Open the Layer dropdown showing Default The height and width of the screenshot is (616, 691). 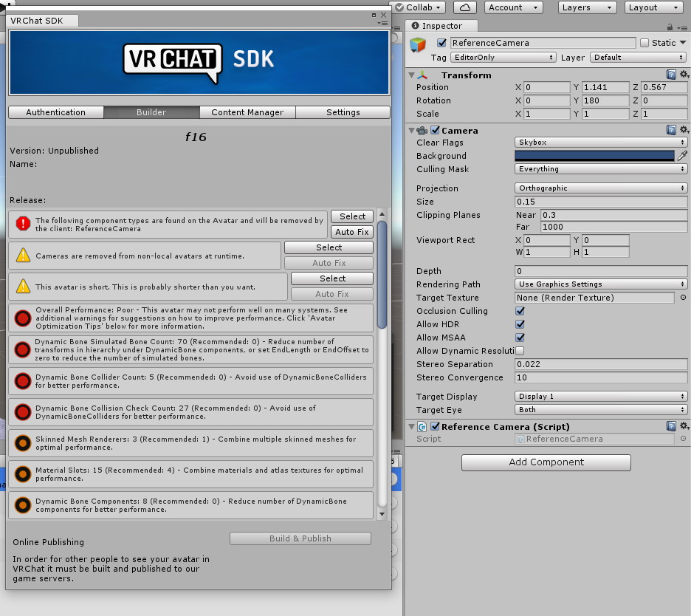[638, 58]
